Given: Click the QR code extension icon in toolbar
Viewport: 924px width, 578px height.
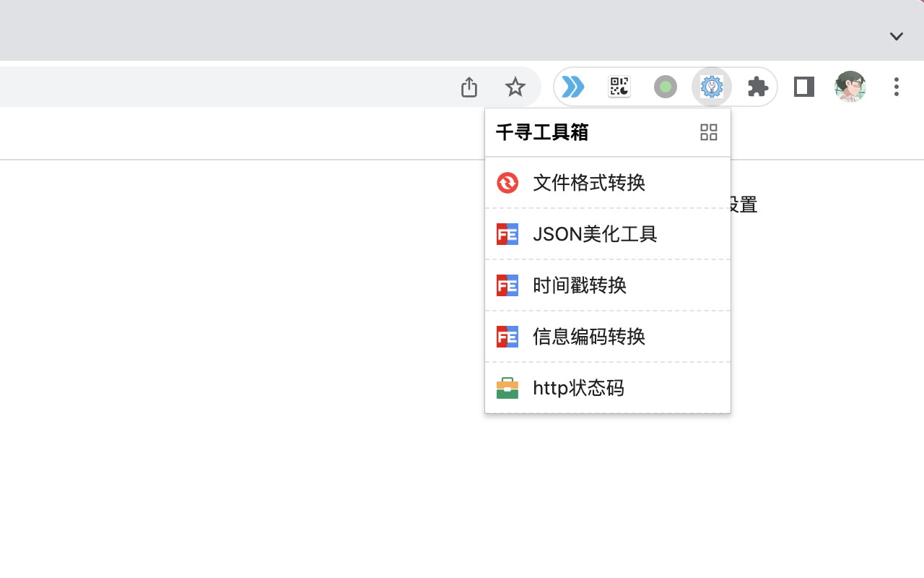Looking at the screenshot, I should pyautogui.click(x=619, y=87).
